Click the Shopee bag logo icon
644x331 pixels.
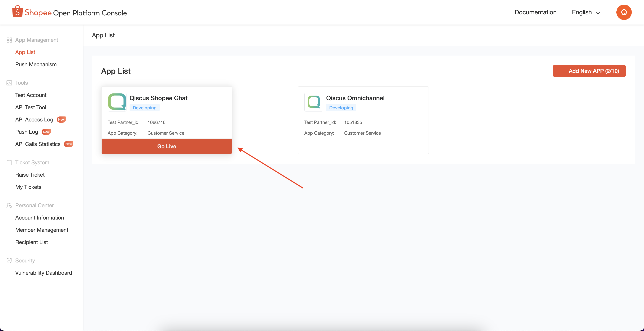click(x=17, y=11)
